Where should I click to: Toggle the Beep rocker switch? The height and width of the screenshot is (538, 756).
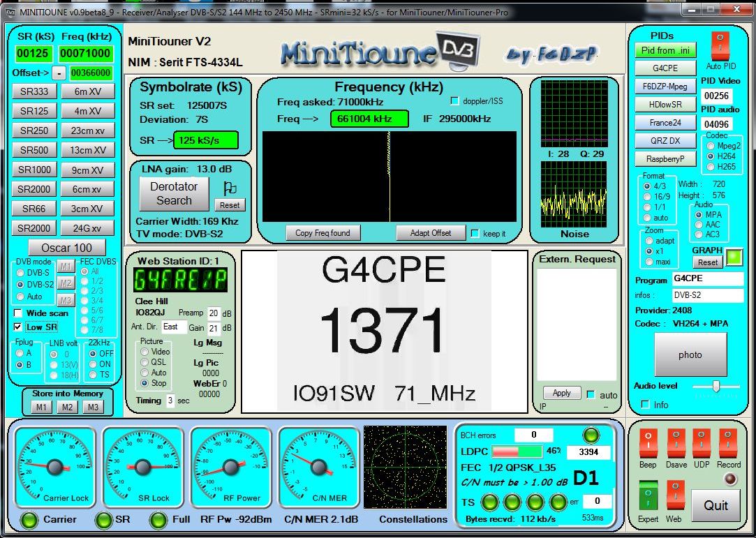[648, 443]
